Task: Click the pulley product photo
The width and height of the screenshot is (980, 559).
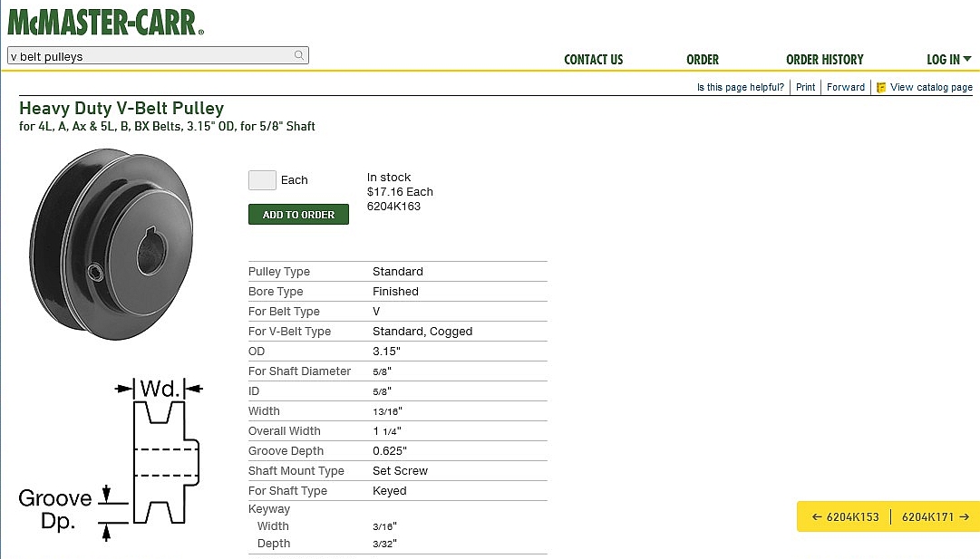Action: pyautogui.click(x=112, y=245)
